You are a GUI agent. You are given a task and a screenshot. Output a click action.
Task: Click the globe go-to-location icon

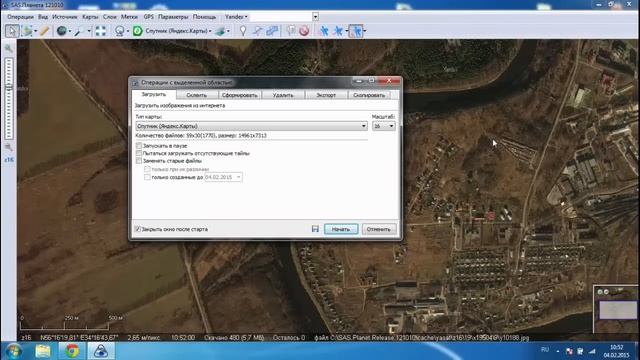click(62, 31)
